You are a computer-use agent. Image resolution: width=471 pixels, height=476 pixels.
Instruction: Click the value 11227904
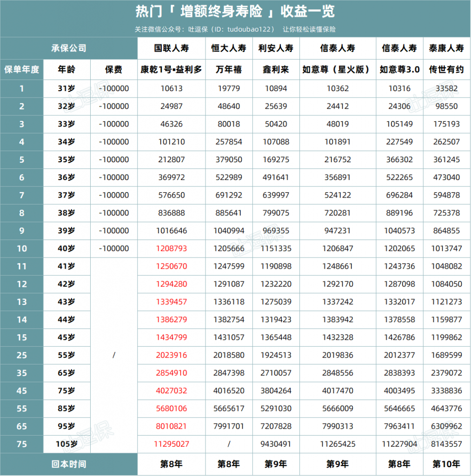(399, 444)
